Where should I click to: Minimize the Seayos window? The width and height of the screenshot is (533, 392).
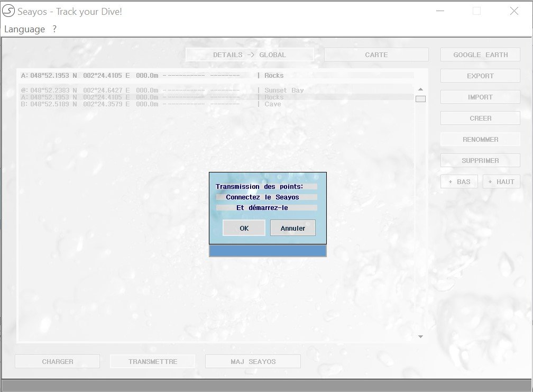(x=440, y=11)
